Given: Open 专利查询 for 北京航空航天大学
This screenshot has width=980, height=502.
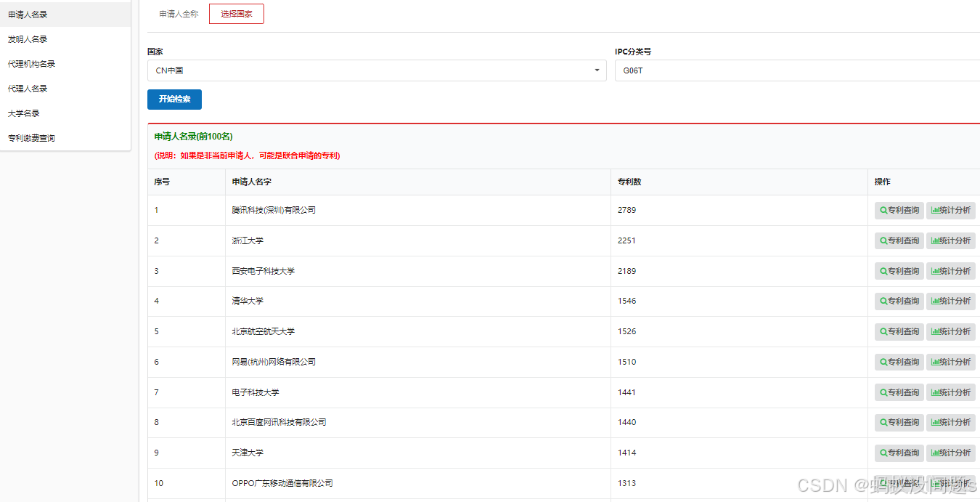Looking at the screenshot, I should click(899, 331).
